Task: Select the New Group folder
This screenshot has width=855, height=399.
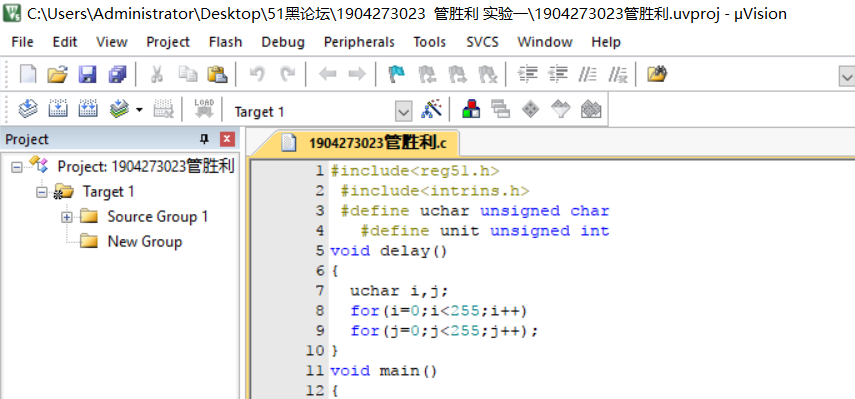Action: tap(144, 241)
